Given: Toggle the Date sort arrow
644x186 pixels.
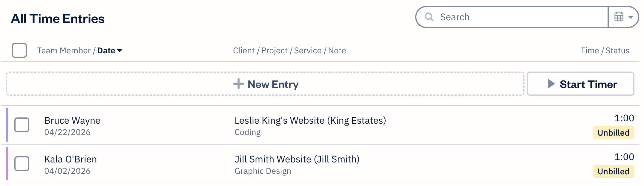Looking at the screenshot, I should (120, 51).
